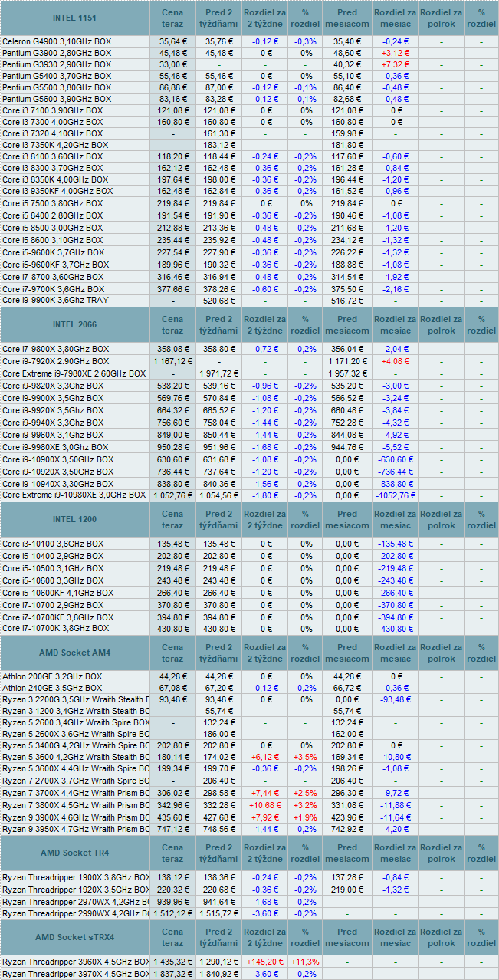The height and width of the screenshot is (980, 499).
Task: Click Core i5-9600KF 3,7GHz BOX row name
Action: point(55,265)
